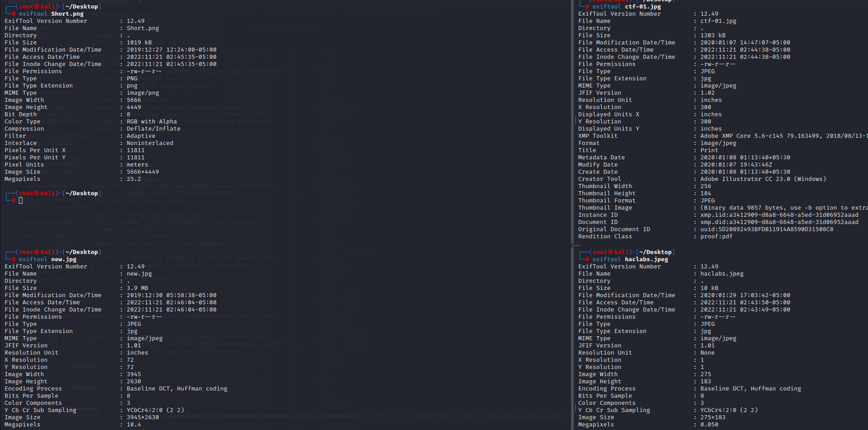The width and height of the screenshot is (868, 430).
Task: Click the Megapixels value '25.2'
Action: tap(134, 179)
